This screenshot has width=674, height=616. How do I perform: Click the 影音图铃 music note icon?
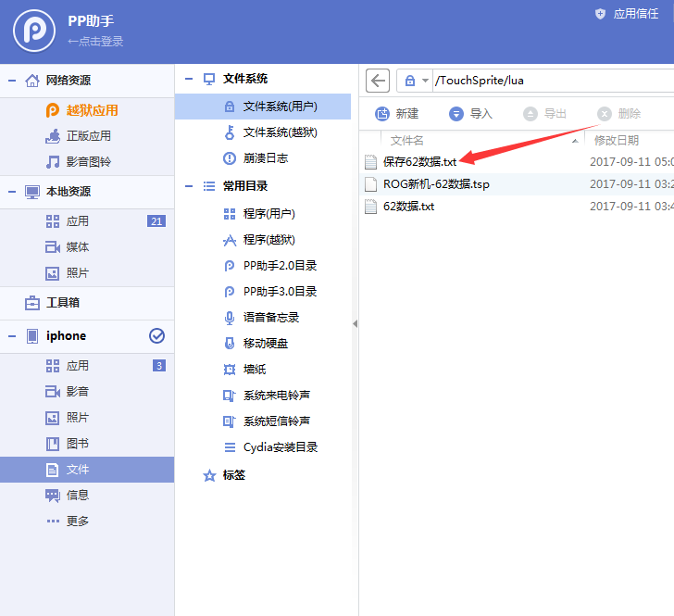53,162
